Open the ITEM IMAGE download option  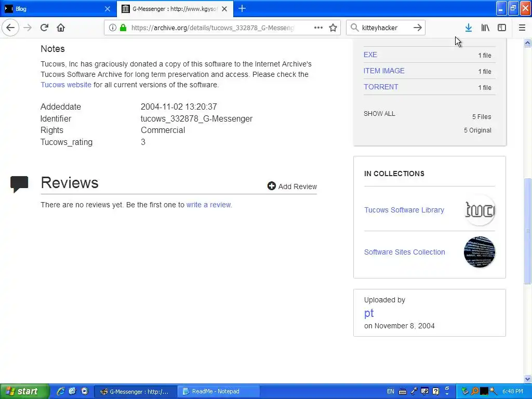tap(384, 71)
